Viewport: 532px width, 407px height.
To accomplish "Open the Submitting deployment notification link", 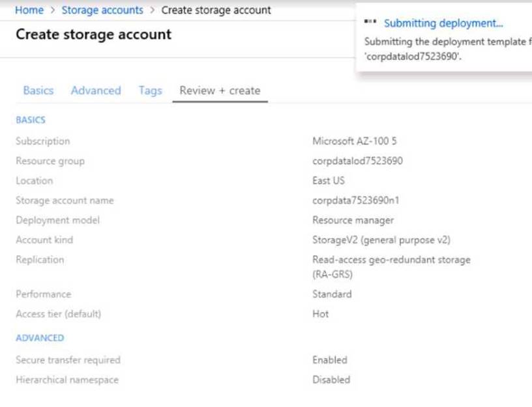I will point(443,23).
